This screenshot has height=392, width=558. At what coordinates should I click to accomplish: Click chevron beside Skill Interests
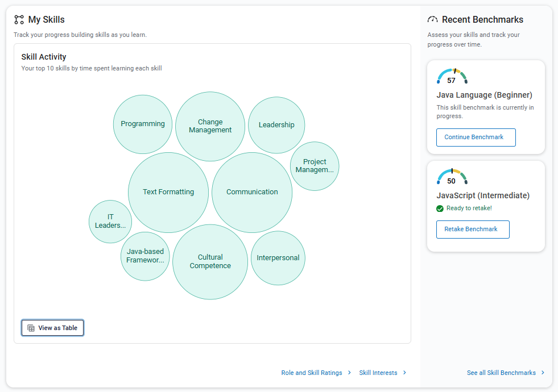click(404, 373)
